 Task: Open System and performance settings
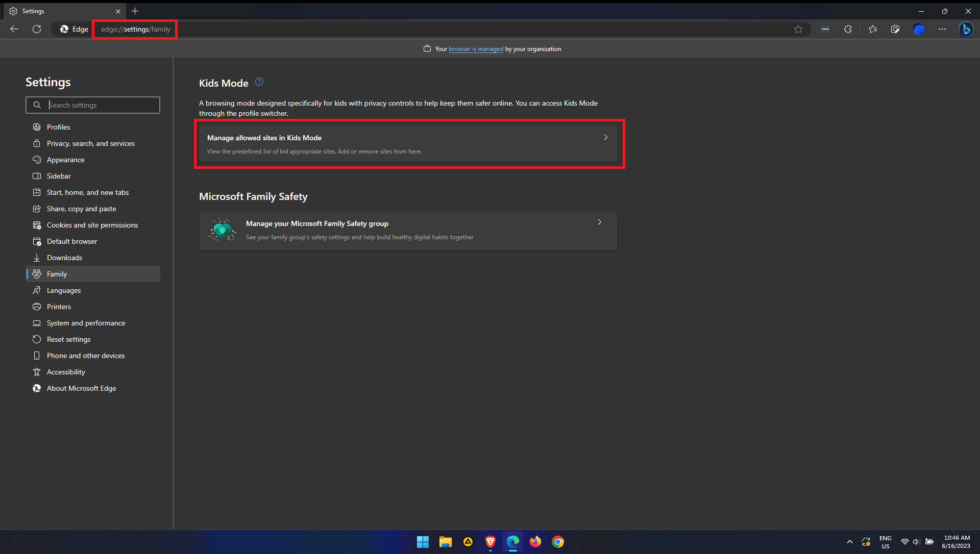93,323
